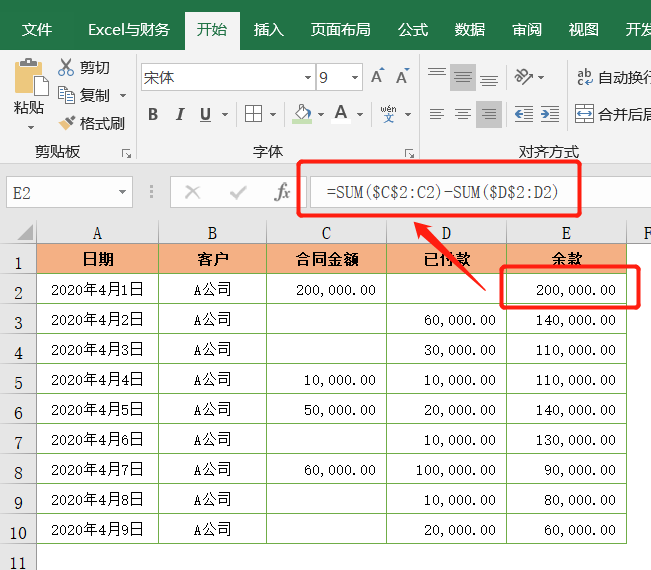Viewport: 651px width, 570px height.
Task: Select cell E10 with 60,000.00
Action: pyautogui.click(x=566, y=529)
